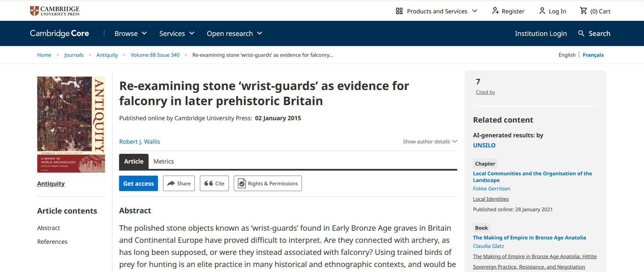Open the Services menu chevron
This screenshot has height=272, width=644.
tap(192, 33)
